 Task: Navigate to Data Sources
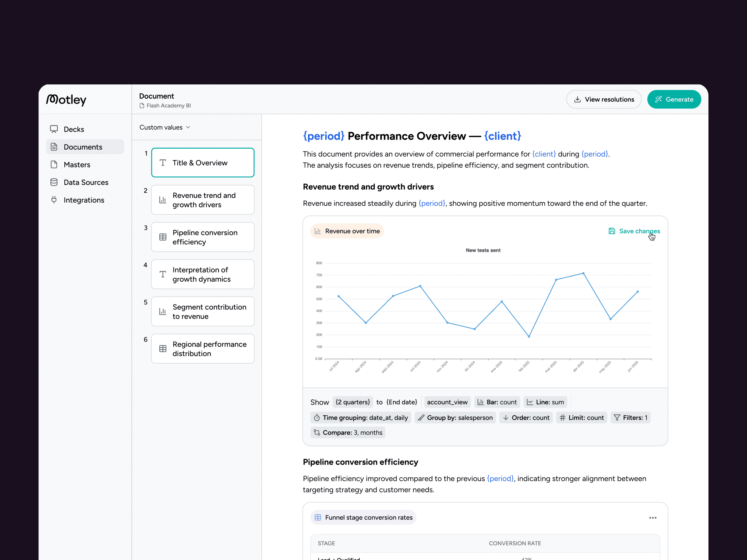[x=85, y=182]
